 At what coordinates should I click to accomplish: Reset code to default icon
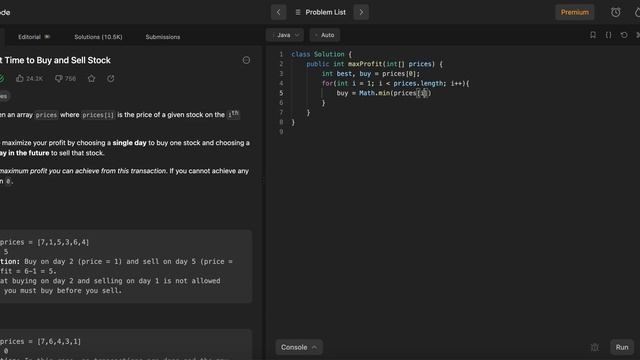pyautogui.click(x=624, y=35)
